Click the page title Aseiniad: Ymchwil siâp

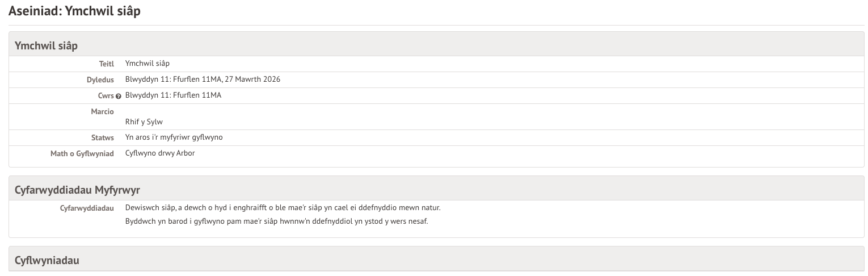tap(74, 11)
